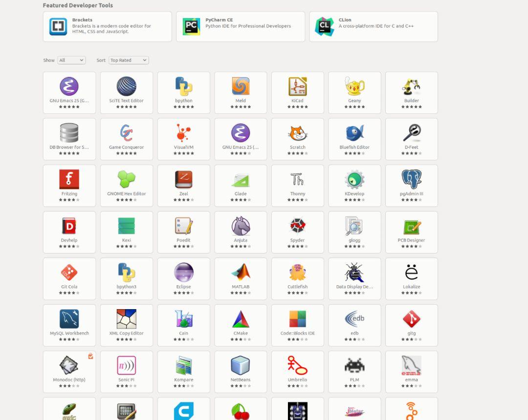Select the KDevelop gear icon
Screen dimensions: 528x420
click(354, 179)
